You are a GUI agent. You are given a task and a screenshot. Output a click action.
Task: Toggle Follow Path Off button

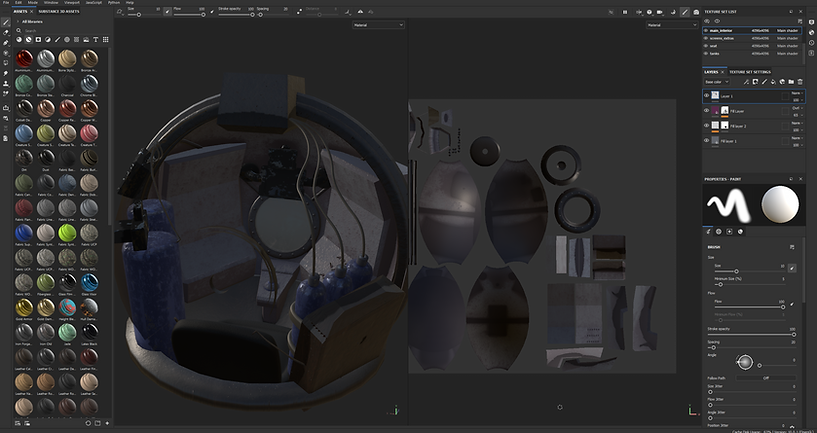[x=765, y=378]
